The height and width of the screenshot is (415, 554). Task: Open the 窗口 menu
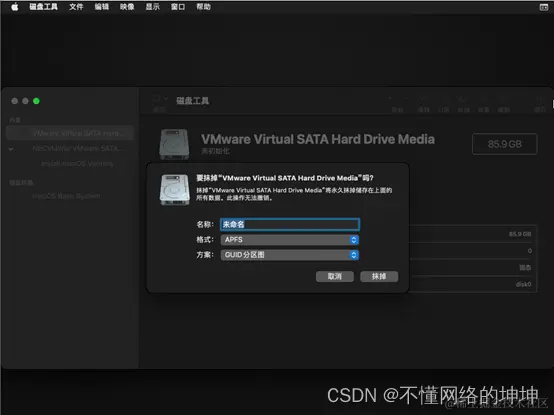coord(178,7)
